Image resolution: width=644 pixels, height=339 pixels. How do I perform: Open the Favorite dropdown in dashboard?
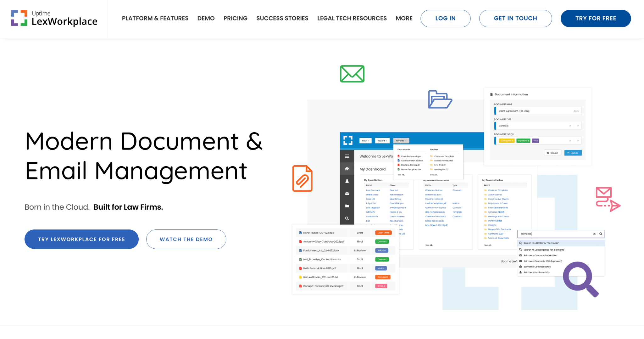[401, 141]
